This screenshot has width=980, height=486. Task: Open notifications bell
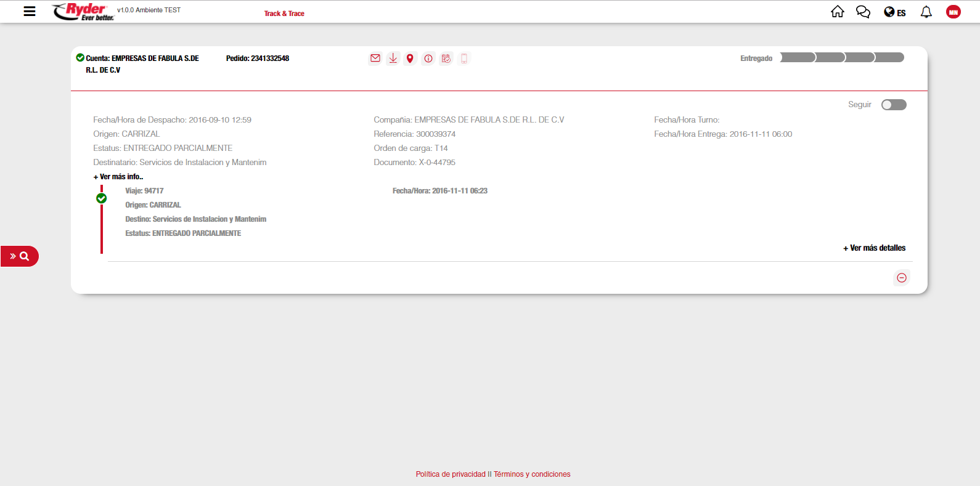tap(926, 12)
